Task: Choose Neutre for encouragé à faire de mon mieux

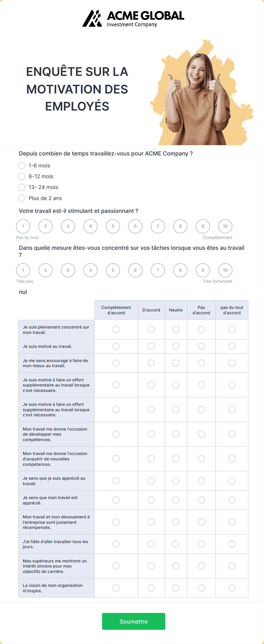Action: (x=176, y=363)
